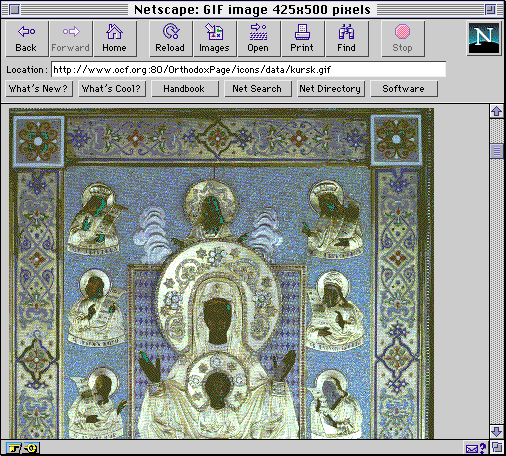Print the page using the Print button

pyautogui.click(x=303, y=39)
